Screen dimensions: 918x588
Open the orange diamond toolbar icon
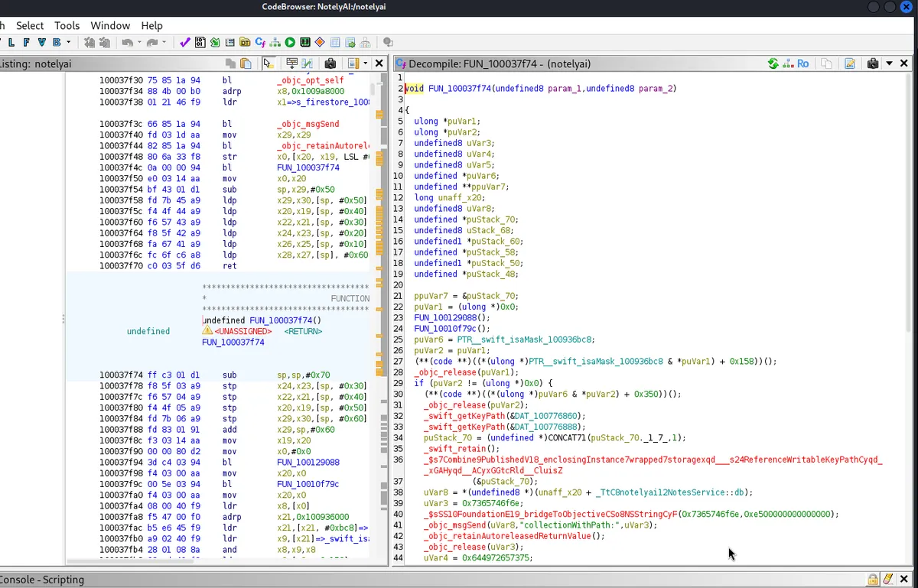click(320, 42)
